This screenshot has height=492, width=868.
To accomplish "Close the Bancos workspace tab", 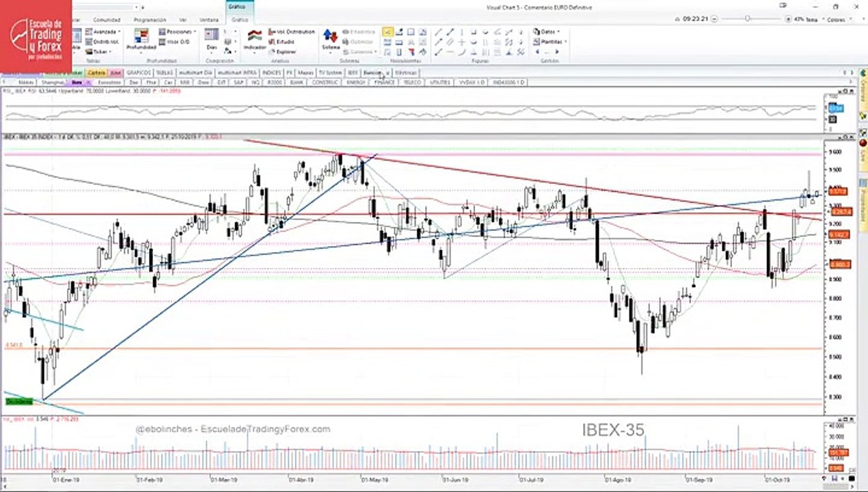I will 387,72.
